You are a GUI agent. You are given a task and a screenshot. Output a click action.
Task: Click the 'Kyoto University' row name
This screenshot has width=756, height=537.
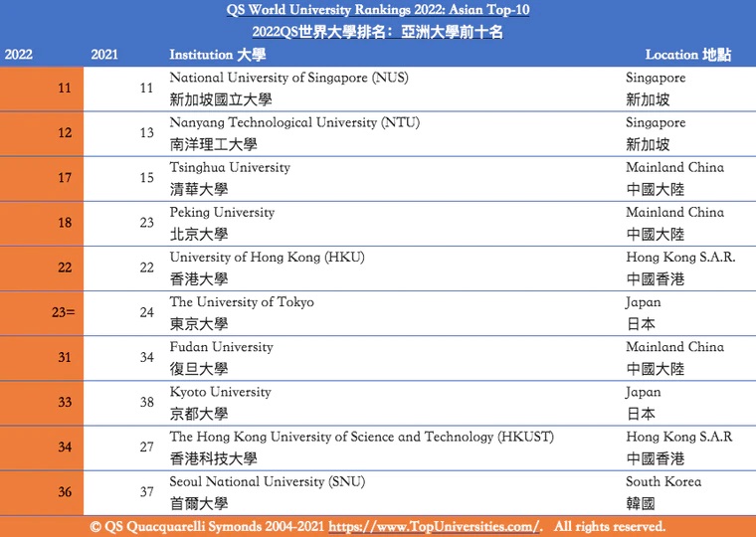tap(221, 392)
